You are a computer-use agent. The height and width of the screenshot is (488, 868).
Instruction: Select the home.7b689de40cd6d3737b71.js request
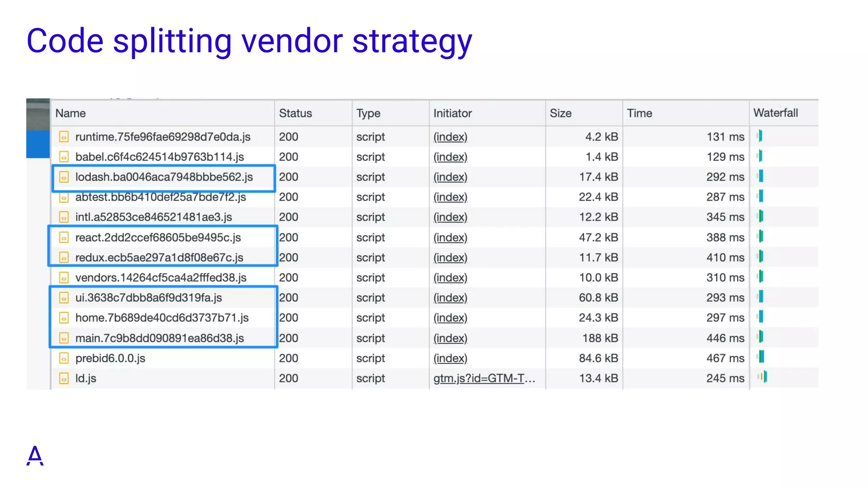[x=162, y=318]
